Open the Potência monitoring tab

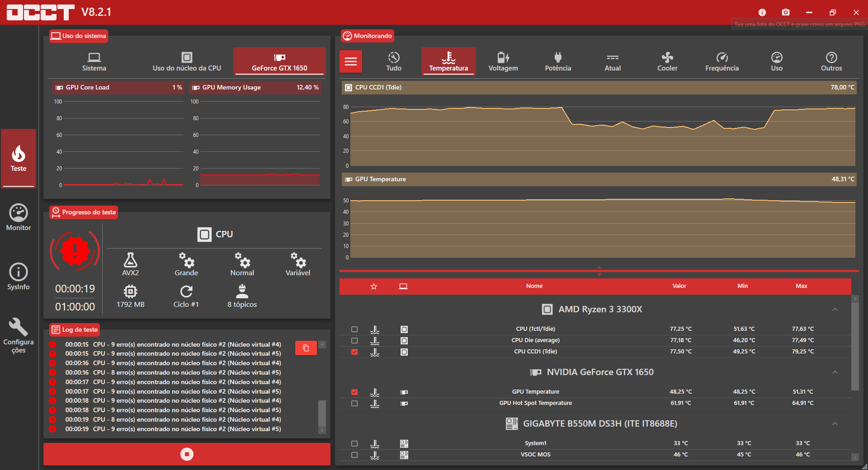[x=558, y=61]
